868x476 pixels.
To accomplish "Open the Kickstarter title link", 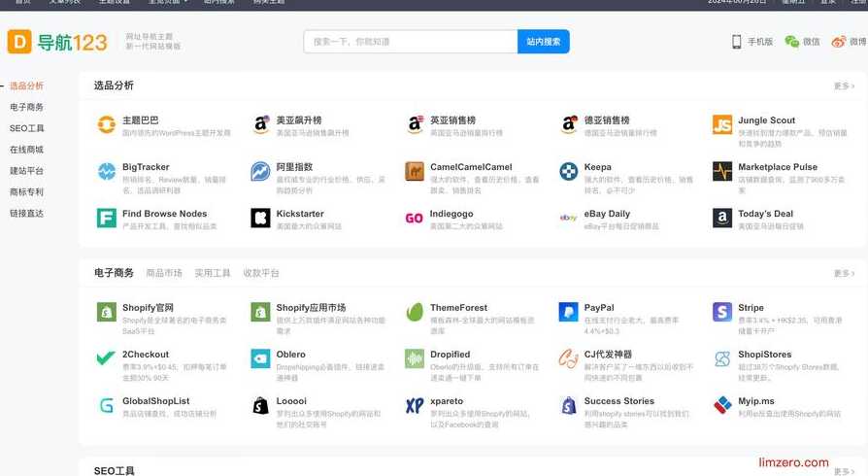I will pos(300,214).
